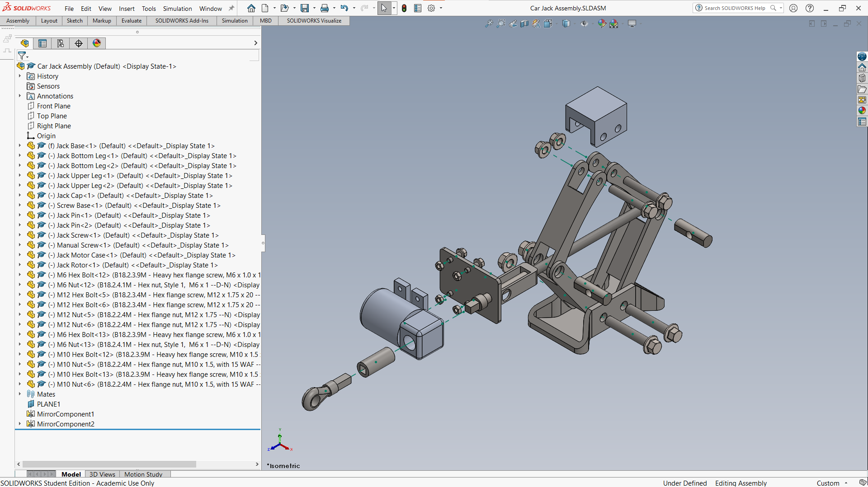Toggle the feature tree filter funnel
This screenshot has width=868, height=487.
tap(22, 56)
